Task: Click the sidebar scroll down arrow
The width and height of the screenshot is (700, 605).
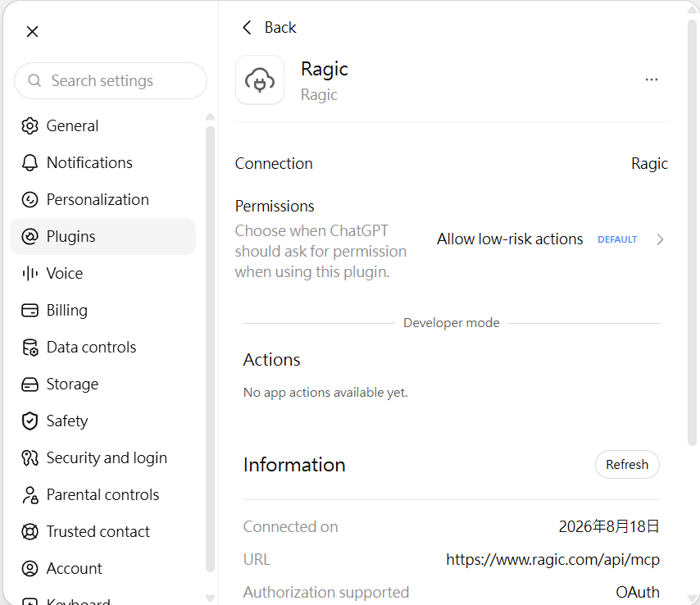Action: pos(211,598)
